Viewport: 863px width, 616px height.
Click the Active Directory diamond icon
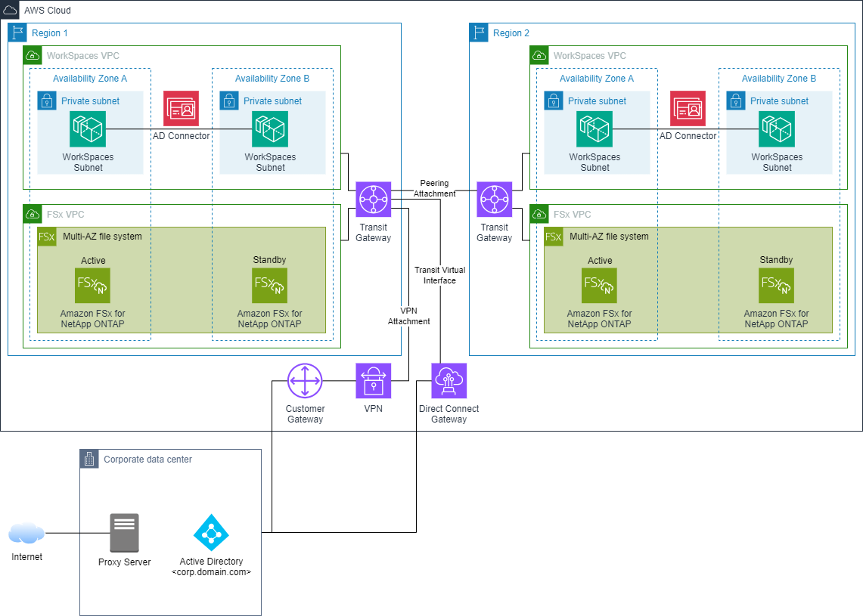coord(211,532)
